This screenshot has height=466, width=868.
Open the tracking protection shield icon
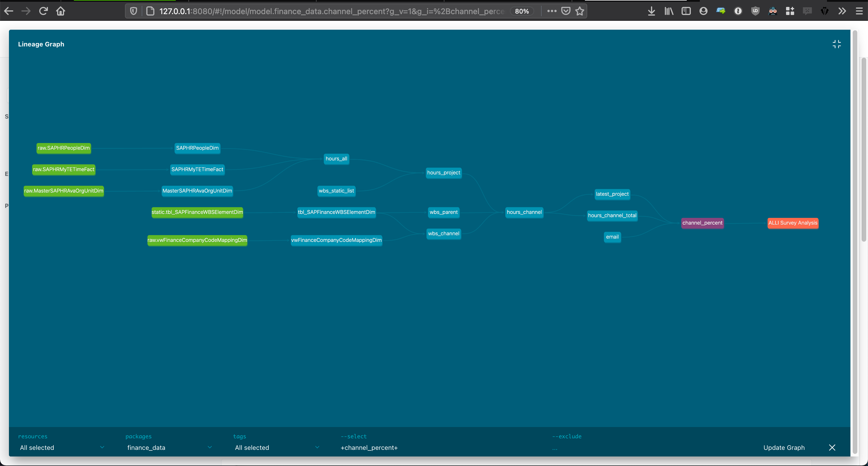point(133,11)
